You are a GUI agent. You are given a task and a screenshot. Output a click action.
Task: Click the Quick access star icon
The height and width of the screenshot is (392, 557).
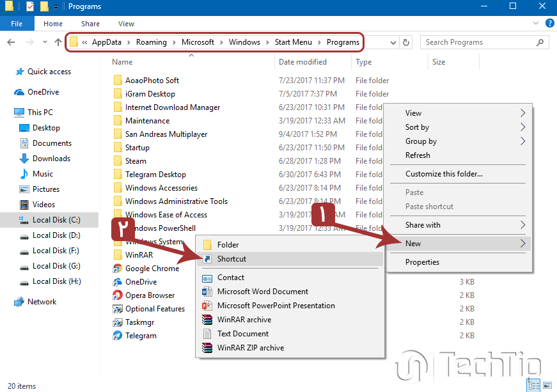tap(20, 72)
